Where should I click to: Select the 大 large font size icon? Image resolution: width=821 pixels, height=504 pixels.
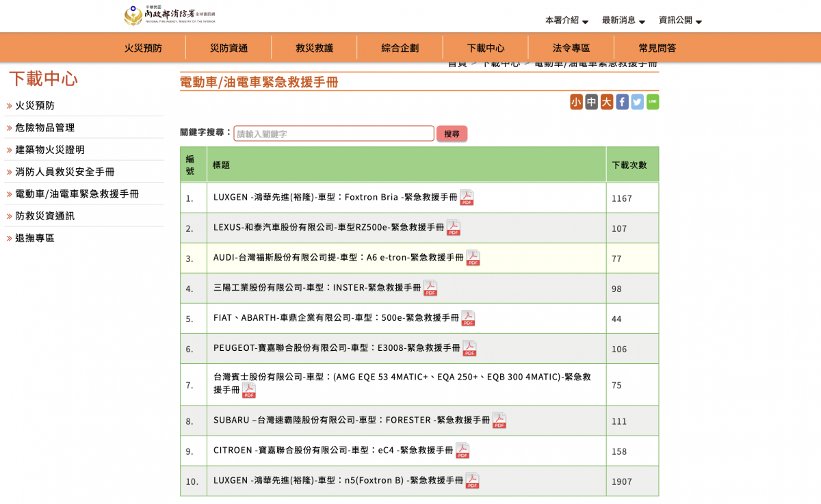[x=605, y=101]
